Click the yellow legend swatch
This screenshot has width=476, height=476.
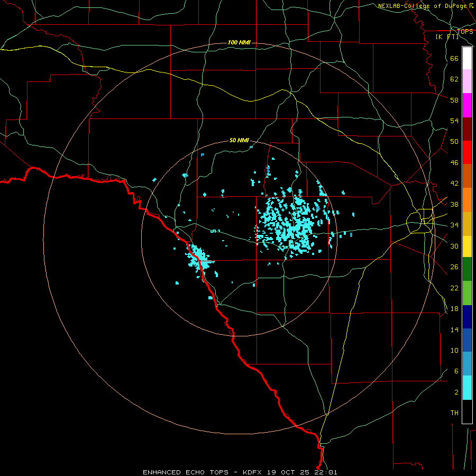click(x=467, y=246)
